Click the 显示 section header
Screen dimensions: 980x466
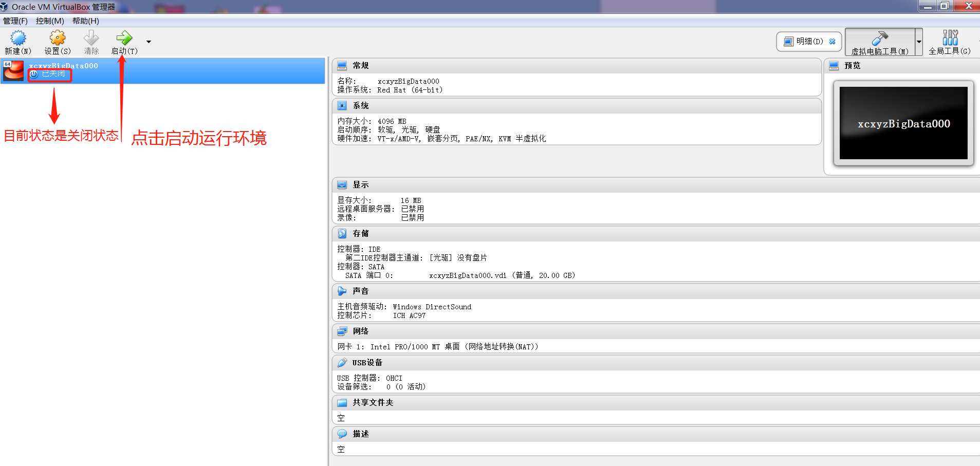click(x=656, y=185)
